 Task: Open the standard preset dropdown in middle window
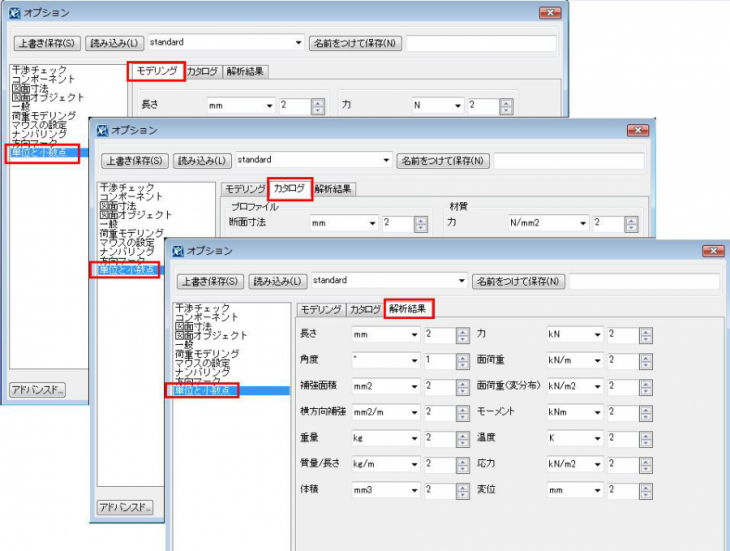(x=386, y=160)
